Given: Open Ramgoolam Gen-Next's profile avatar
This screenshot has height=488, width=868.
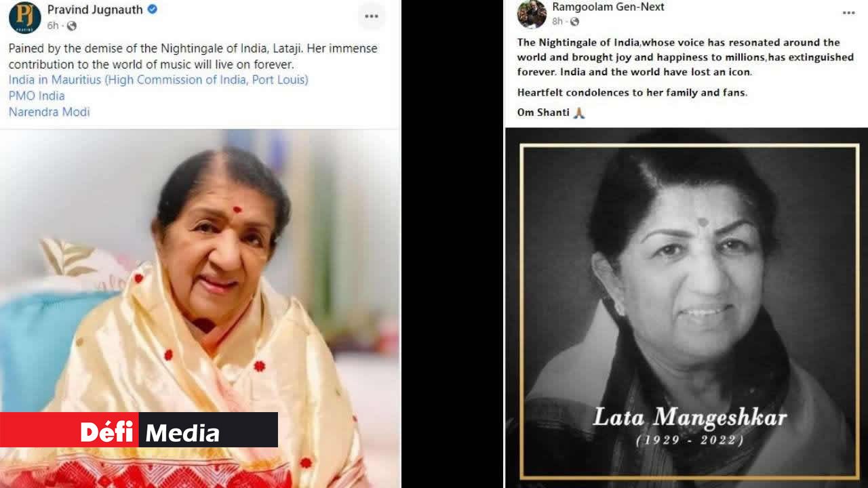Looking at the screenshot, I should [532, 14].
